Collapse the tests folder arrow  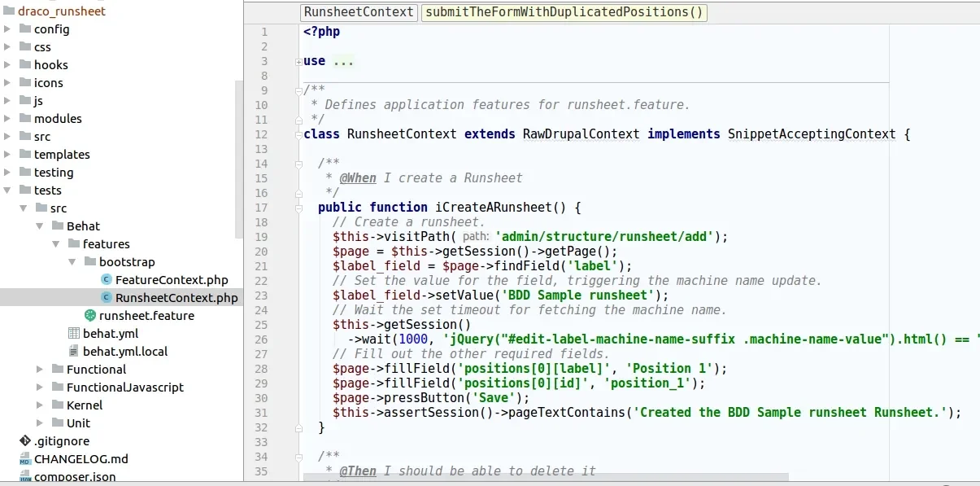pyautogui.click(x=7, y=190)
